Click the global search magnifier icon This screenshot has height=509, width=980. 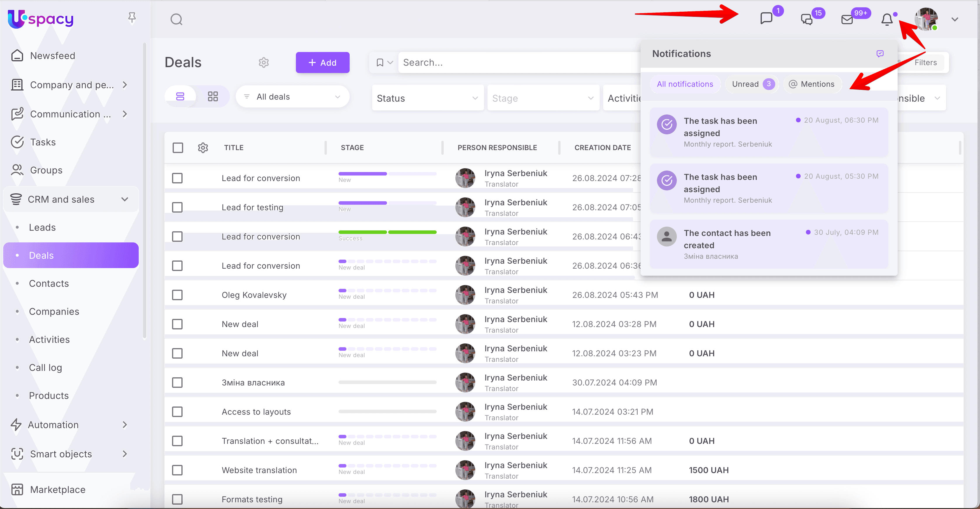176,19
